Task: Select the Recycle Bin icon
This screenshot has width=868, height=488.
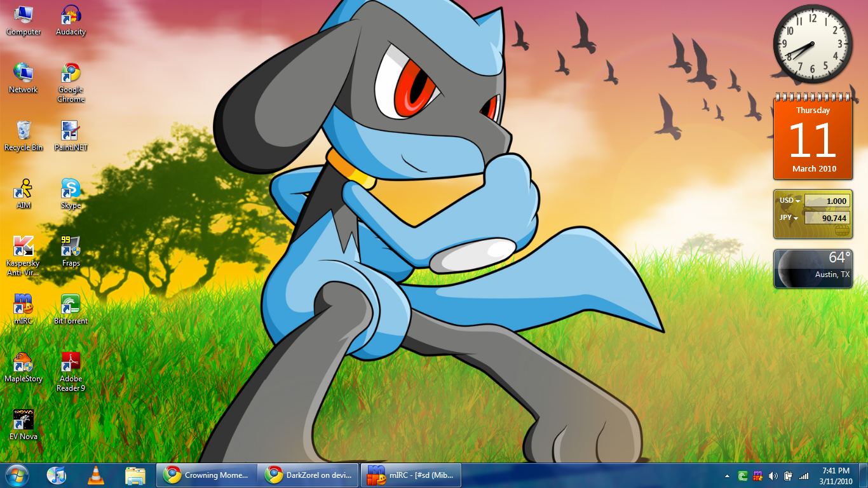Action: pos(24,137)
